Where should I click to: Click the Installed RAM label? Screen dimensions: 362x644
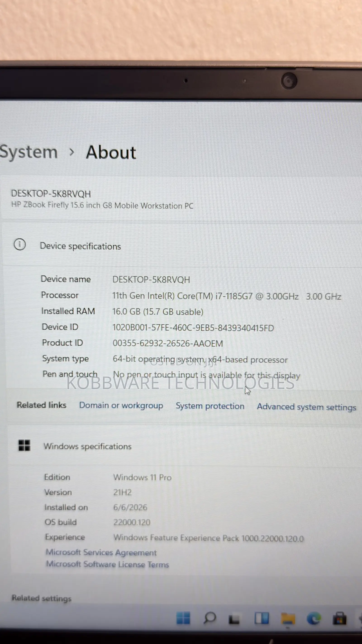(68, 311)
